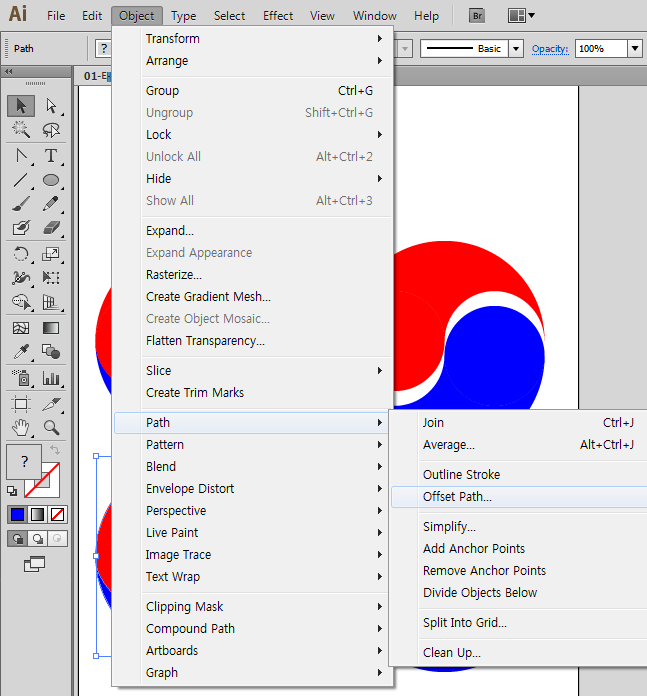647x696 pixels.
Task: Select the Selection tool (black arrow)
Action: tap(21, 106)
